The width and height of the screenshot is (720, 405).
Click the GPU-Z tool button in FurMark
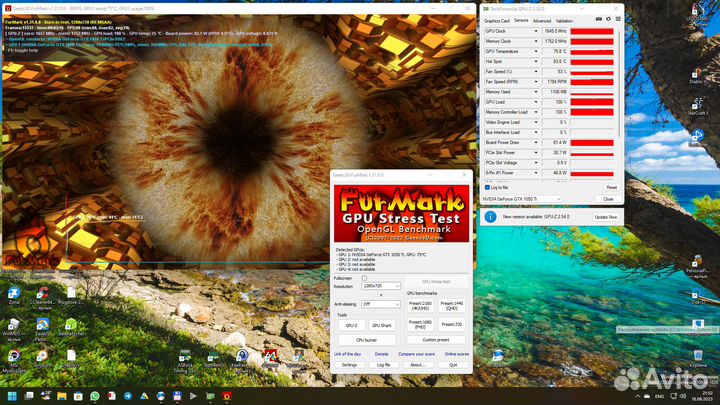pyautogui.click(x=351, y=325)
